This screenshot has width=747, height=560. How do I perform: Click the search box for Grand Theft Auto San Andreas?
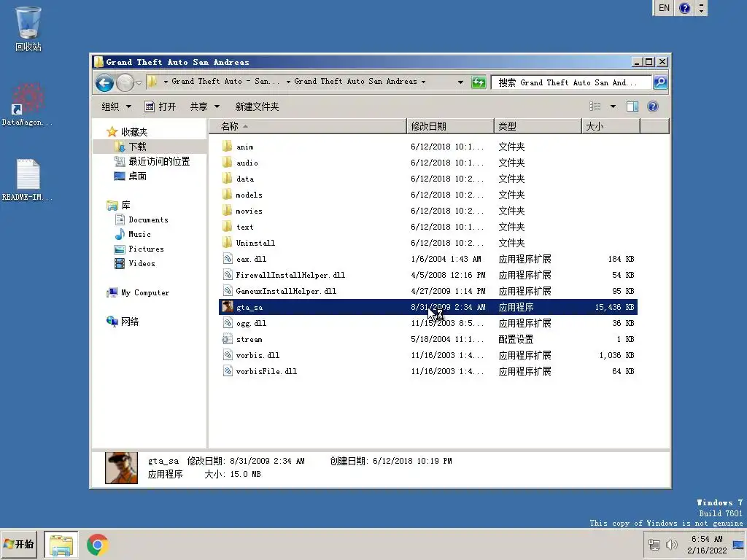pos(571,82)
